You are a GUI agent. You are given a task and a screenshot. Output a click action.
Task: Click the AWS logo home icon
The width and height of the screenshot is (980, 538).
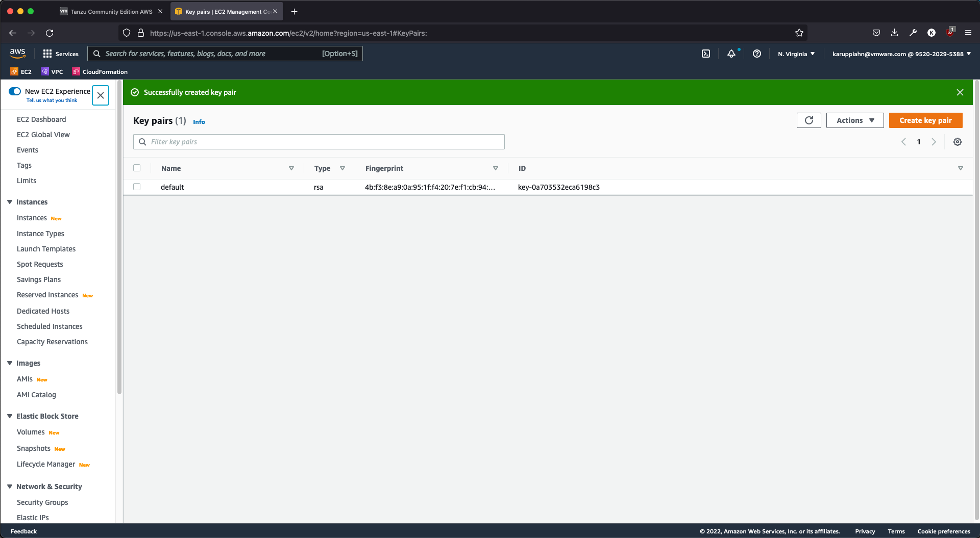[18, 53]
